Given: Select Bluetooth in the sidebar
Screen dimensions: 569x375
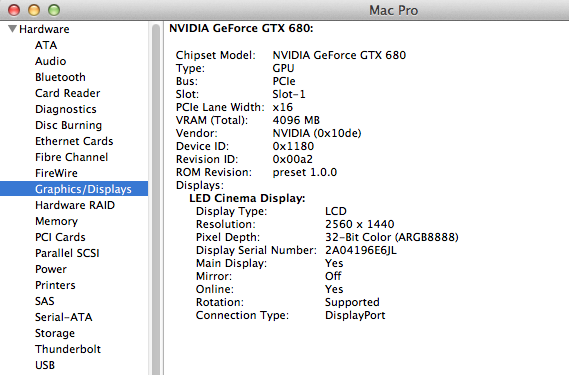Looking at the screenshot, I should click(x=60, y=77).
